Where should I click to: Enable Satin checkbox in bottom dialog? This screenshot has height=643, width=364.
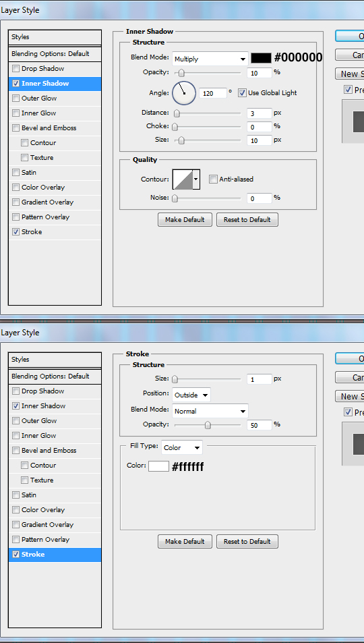16,495
